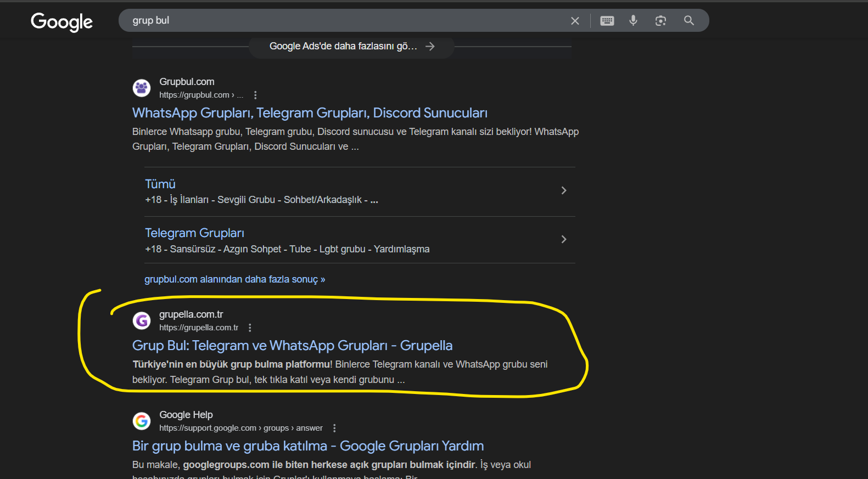Click the 'https://grupbul.com' URL text

click(x=194, y=95)
